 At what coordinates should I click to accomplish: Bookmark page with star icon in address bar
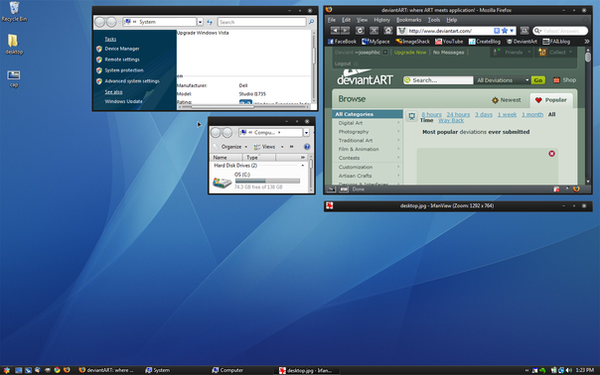pyautogui.click(x=505, y=31)
